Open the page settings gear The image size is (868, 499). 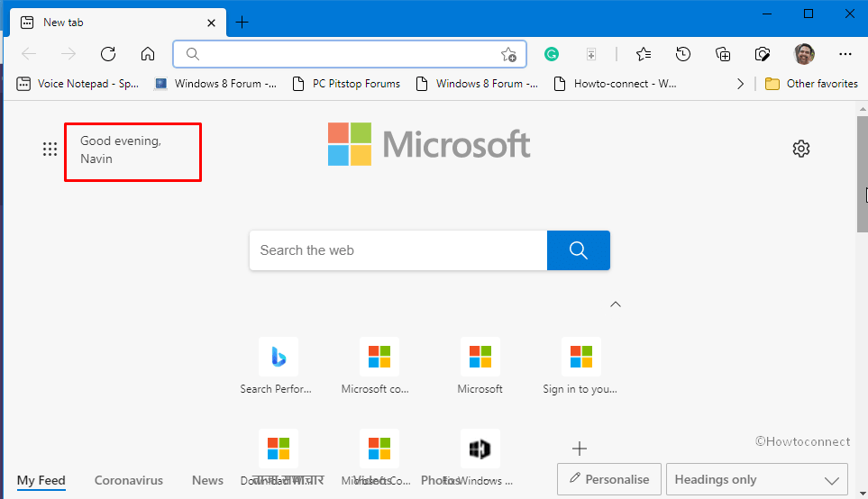point(800,149)
